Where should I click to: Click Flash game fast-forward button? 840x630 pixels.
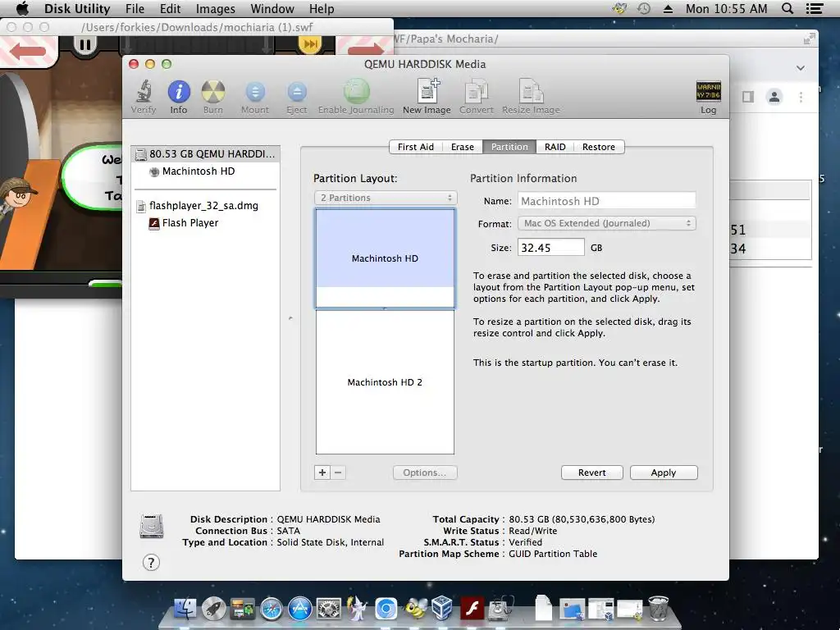pyautogui.click(x=309, y=44)
